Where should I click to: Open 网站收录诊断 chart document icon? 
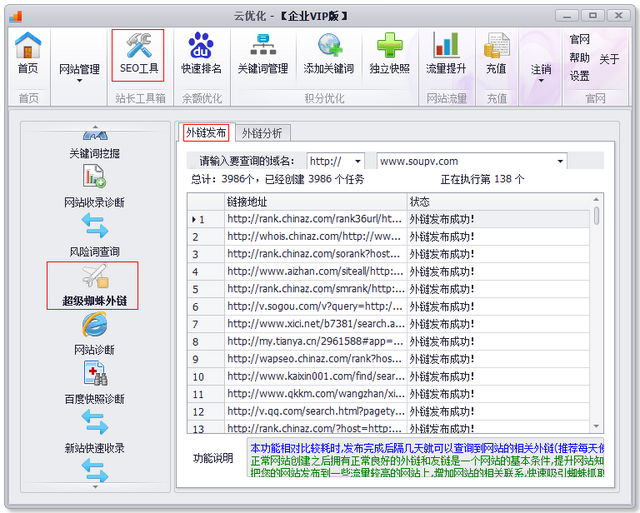point(94,176)
